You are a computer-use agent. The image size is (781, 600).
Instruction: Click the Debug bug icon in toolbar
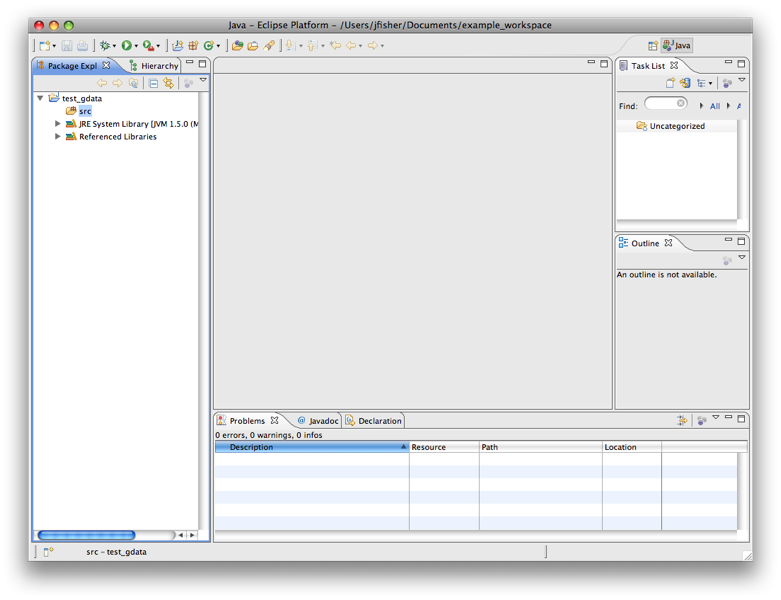[103, 45]
